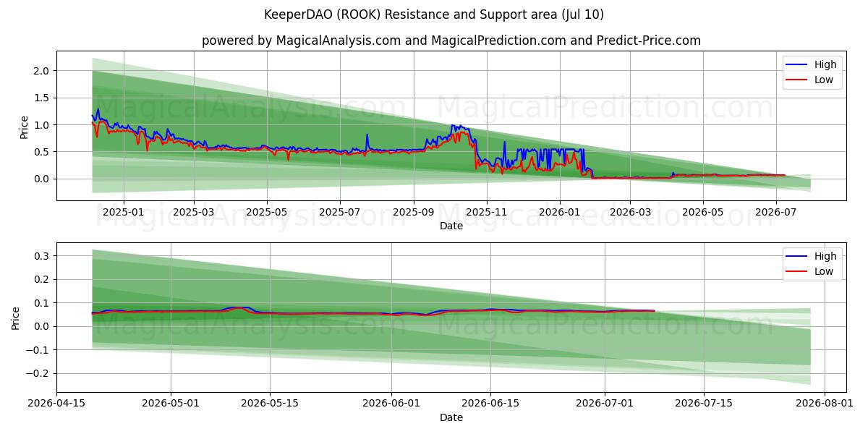This screenshot has width=868, height=434.
Task: Click the red line sample in the top legend
Action: pos(798,80)
